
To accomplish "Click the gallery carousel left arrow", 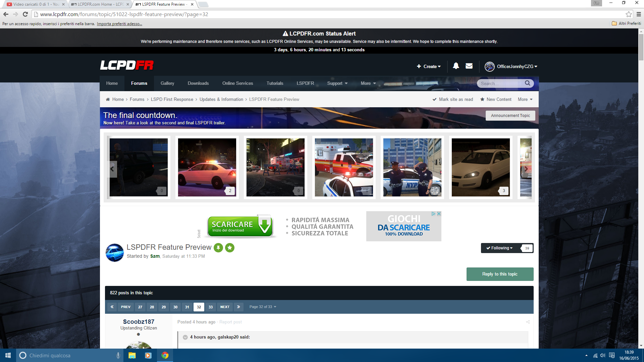I will coord(112,169).
